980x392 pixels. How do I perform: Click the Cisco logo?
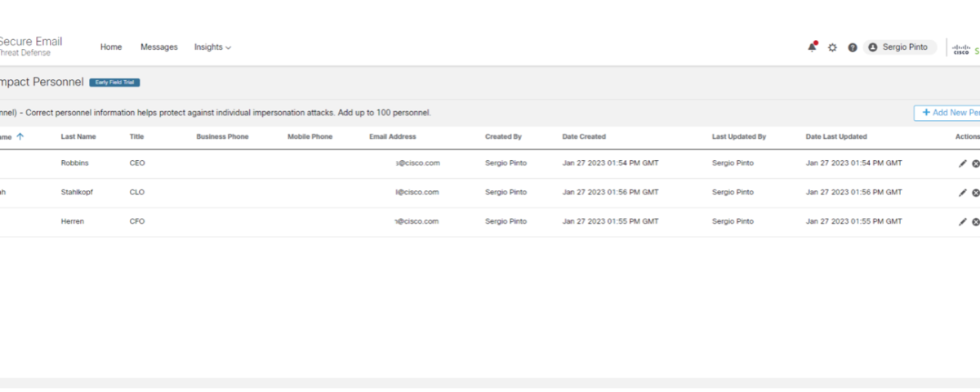pyautogui.click(x=961, y=49)
